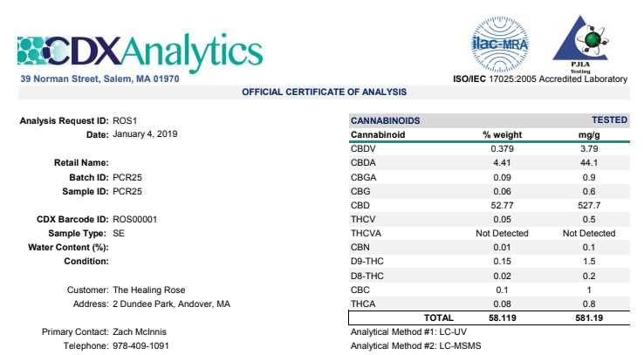Viewport: 644px width, 355px height.
Task: Click the telephone number 978-409-1091
Action: click(x=140, y=346)
